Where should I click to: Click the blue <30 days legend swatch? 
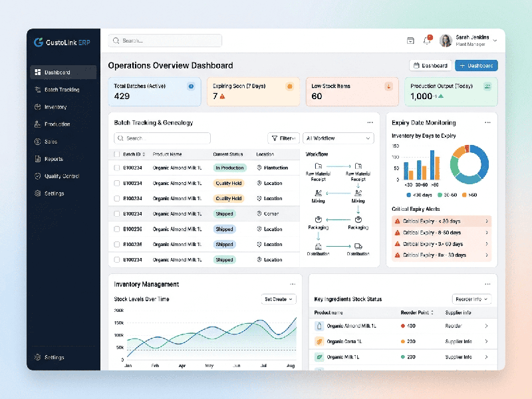pos(408,195)
